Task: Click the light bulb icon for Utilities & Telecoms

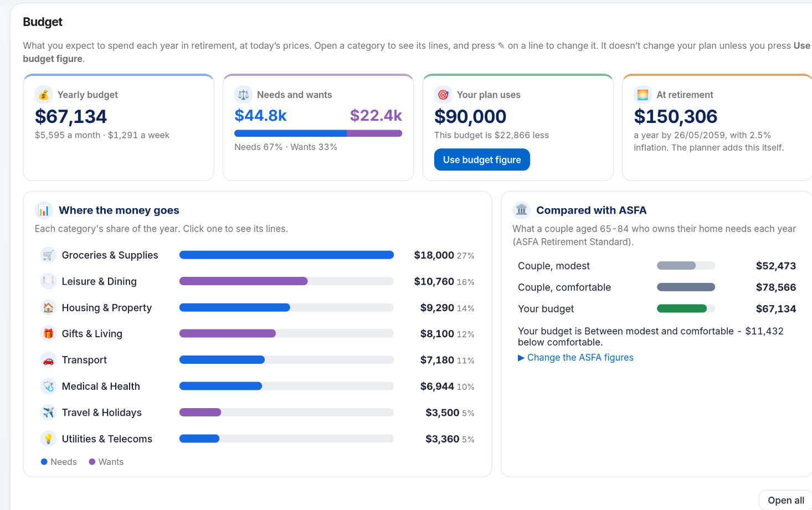Action: point(49,439)
